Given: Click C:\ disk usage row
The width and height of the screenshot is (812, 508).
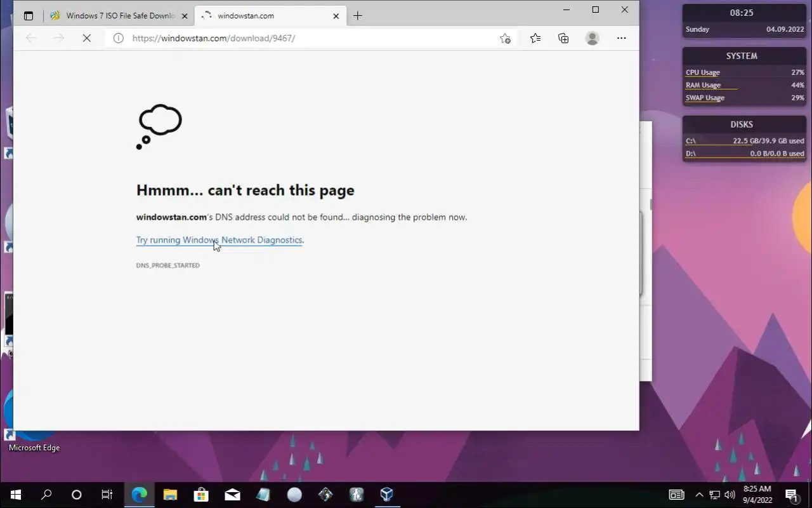Looking at the screenshot, I should 745,142.
